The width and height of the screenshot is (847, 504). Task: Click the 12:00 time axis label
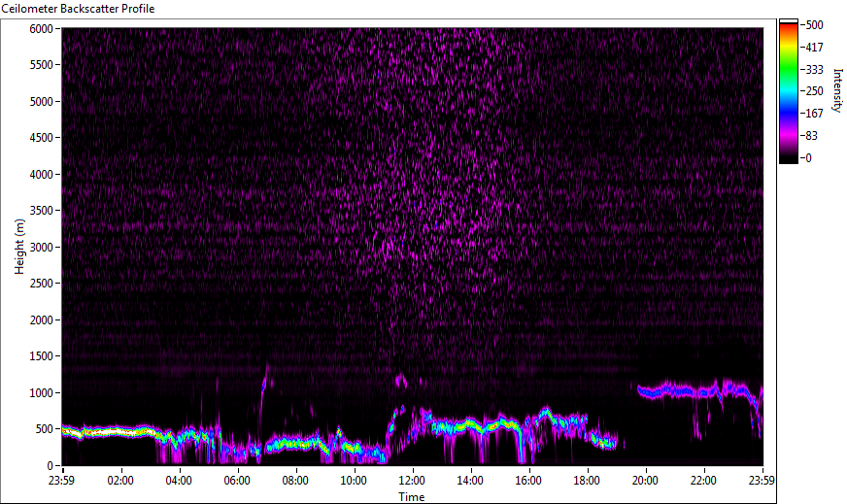412,481
